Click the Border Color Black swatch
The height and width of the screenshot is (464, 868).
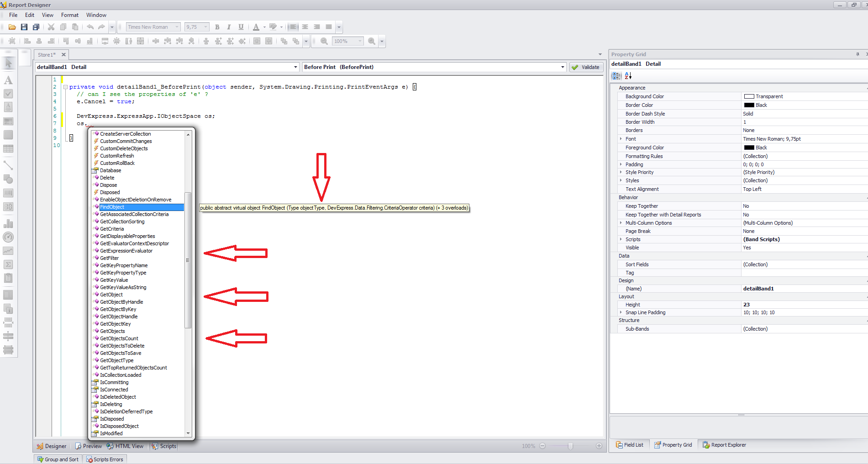pos(749,105)
